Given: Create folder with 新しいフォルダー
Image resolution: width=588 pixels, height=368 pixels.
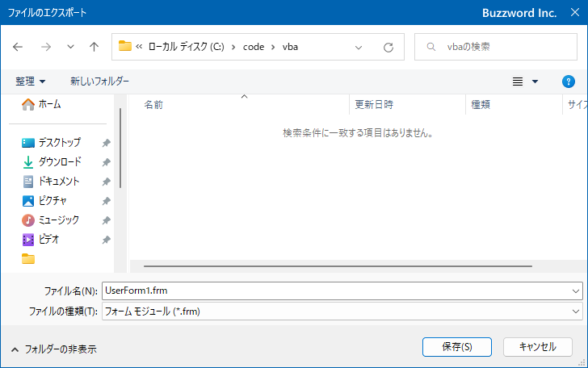Looking at the screenshot, I should (99, 82).
